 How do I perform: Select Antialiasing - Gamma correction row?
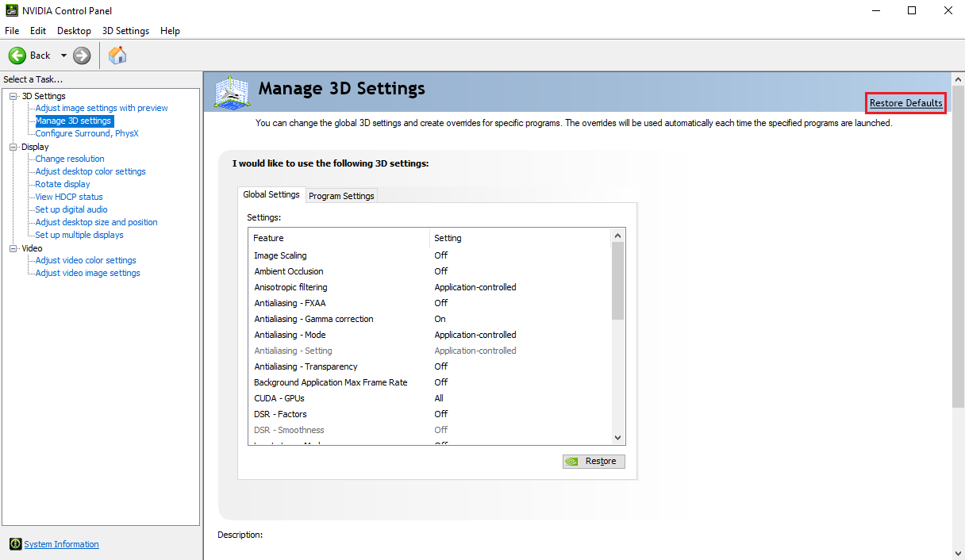pyautogui.click(x=430, y=319)
